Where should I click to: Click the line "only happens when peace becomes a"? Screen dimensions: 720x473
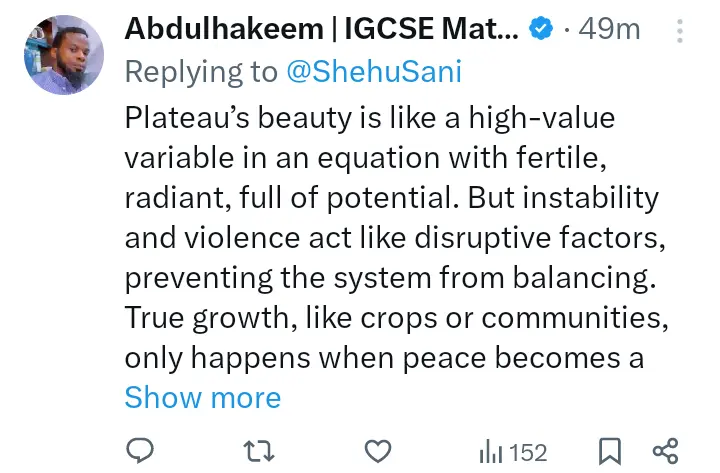(x=384, y=358)
